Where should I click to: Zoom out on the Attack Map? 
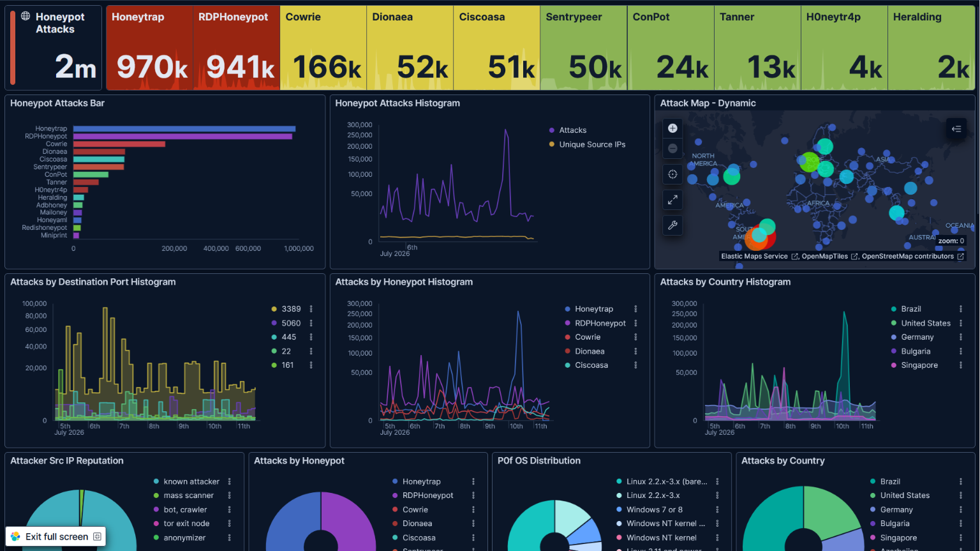tap(672, 149)
